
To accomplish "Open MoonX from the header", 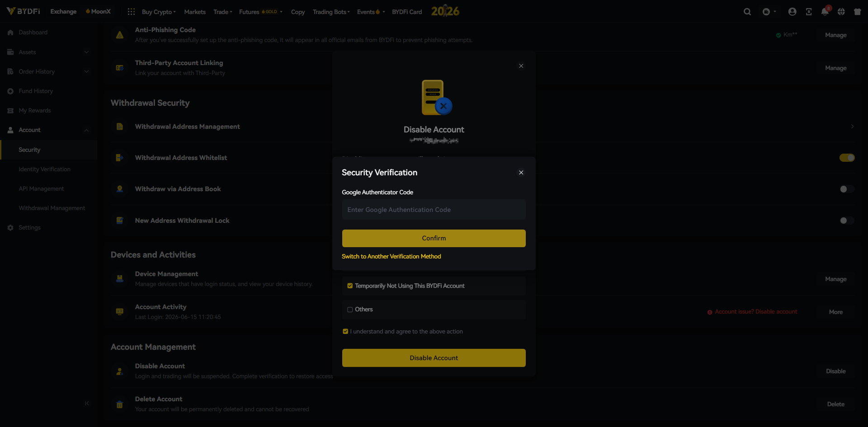I will 98,11.
